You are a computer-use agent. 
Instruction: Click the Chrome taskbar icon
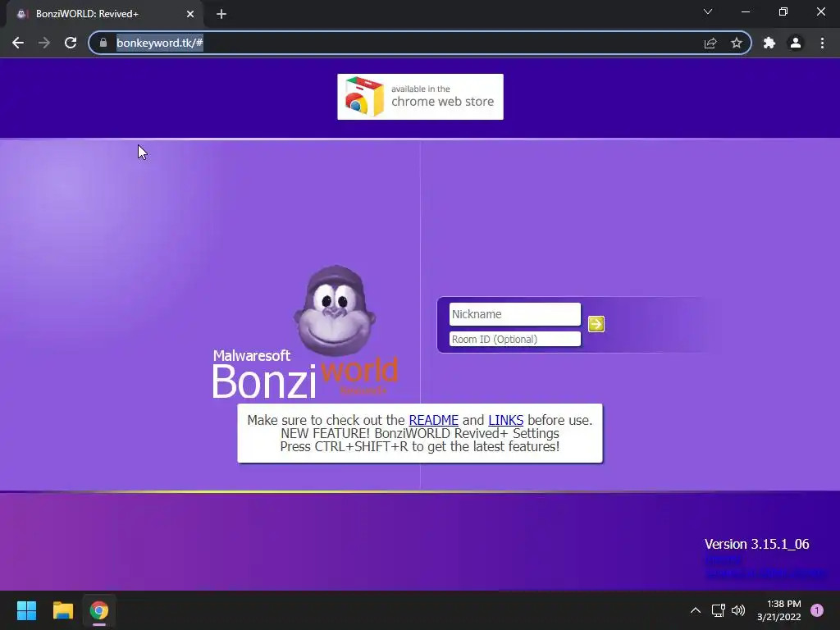click(x=99, y=610)
